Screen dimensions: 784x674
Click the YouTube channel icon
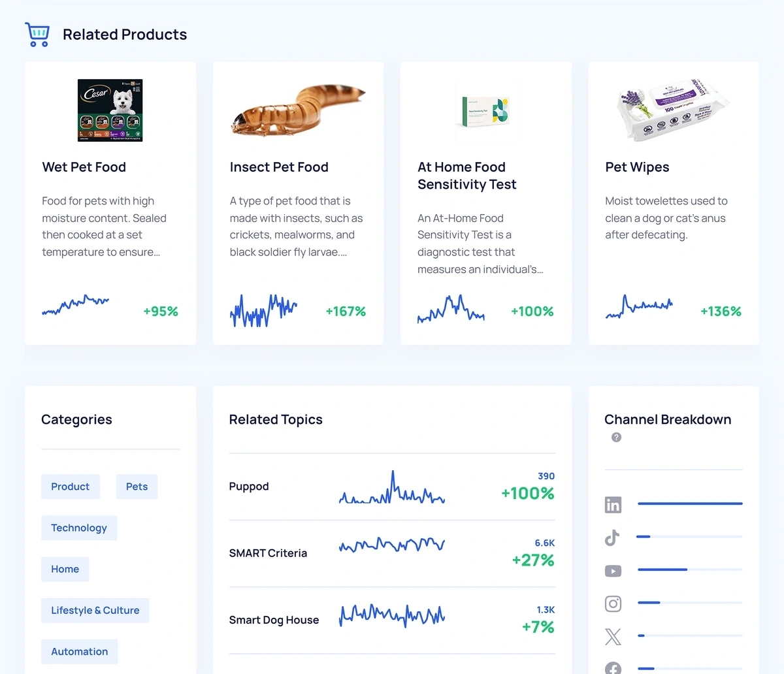click(x=613, y=571)
